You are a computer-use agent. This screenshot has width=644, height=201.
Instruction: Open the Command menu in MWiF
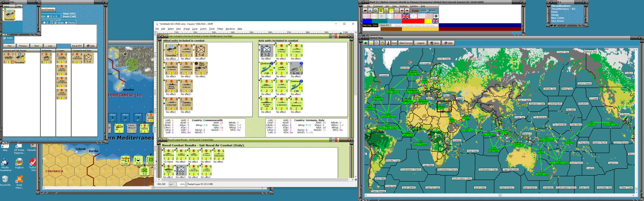(378, 6)
